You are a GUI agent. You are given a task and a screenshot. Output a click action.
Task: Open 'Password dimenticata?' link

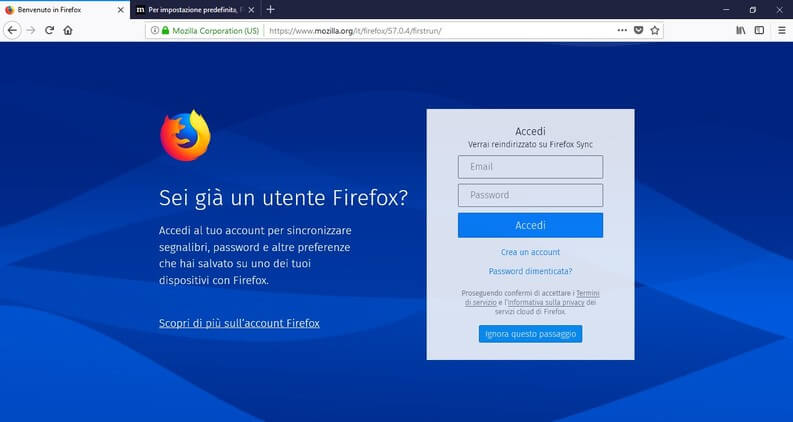(531, 271)
